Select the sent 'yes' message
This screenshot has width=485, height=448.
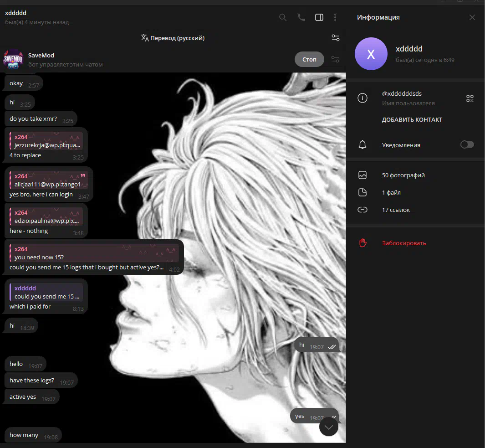315,416
